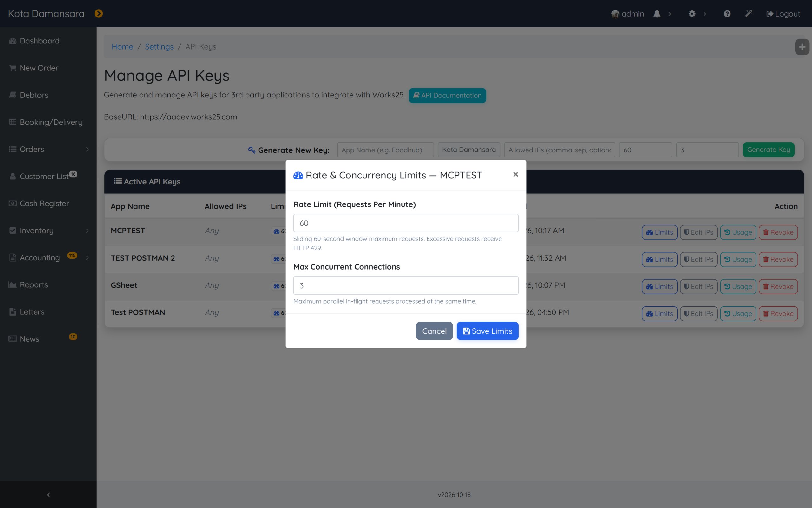
Task: Click the App Name input field
Action: click(x=385, y=150)
